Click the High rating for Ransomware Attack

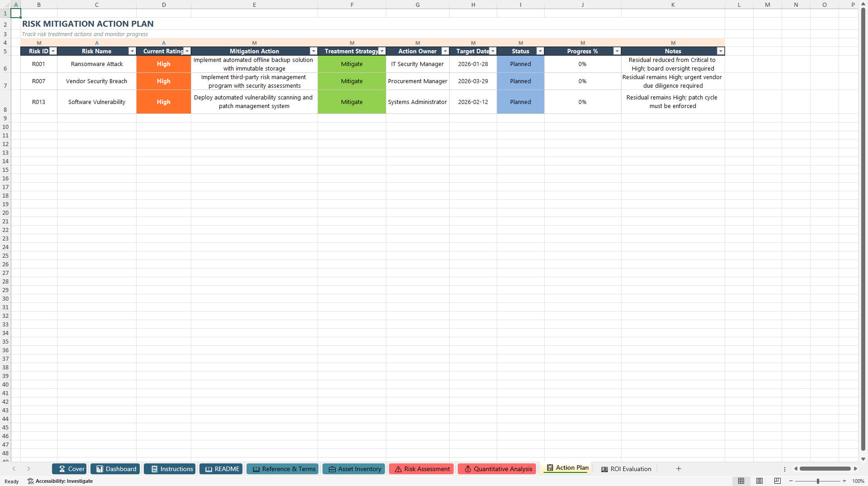(164, 64)
